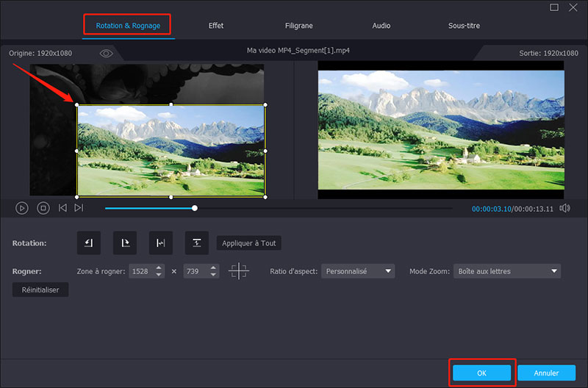Stop the video playback

tap(43, 208)
